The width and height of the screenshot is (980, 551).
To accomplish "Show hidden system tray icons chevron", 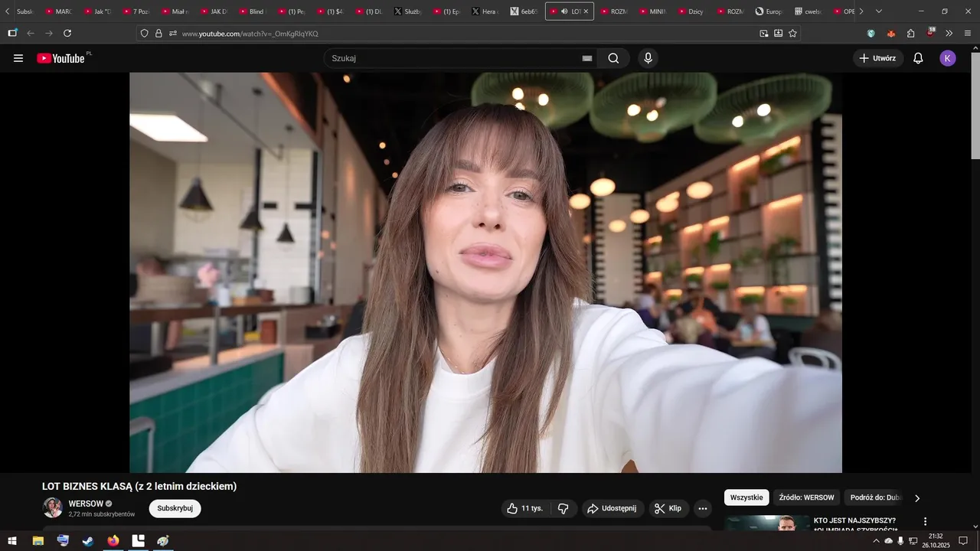I will [x=876, y=541].
